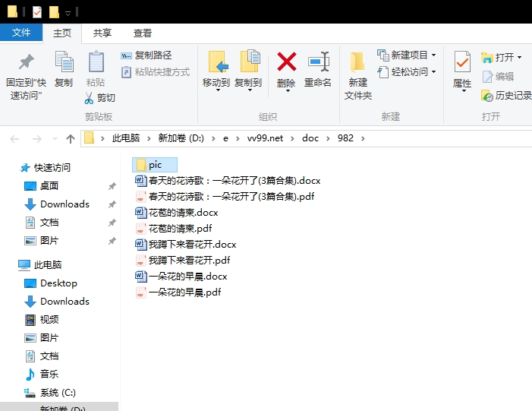The width and height of the screenshot is (532, 411).
Task: Create a New folder
Action: [358, 77]
